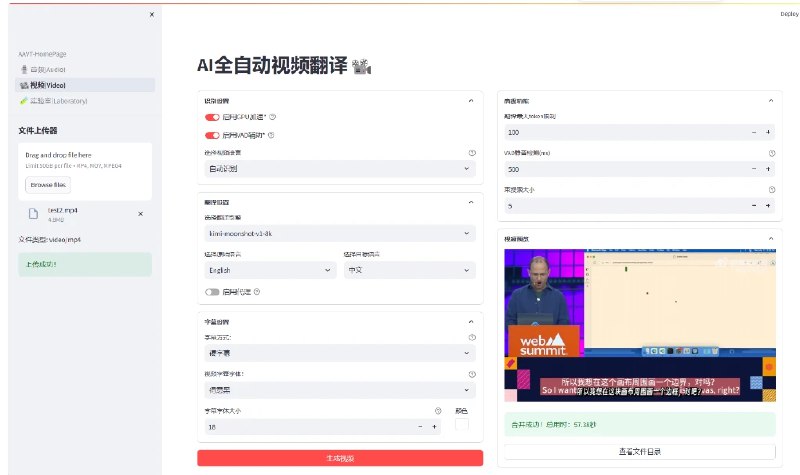800x475 pixels.
Task: Decrease the beam size value of 5
Action: point(754,206)
